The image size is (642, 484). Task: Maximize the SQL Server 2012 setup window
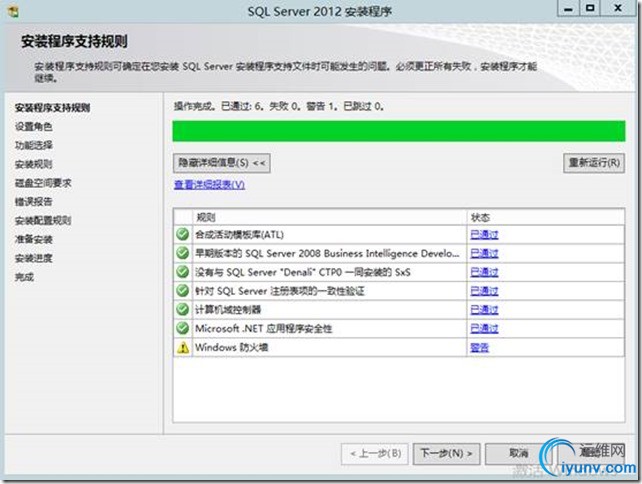click(590, 9)
